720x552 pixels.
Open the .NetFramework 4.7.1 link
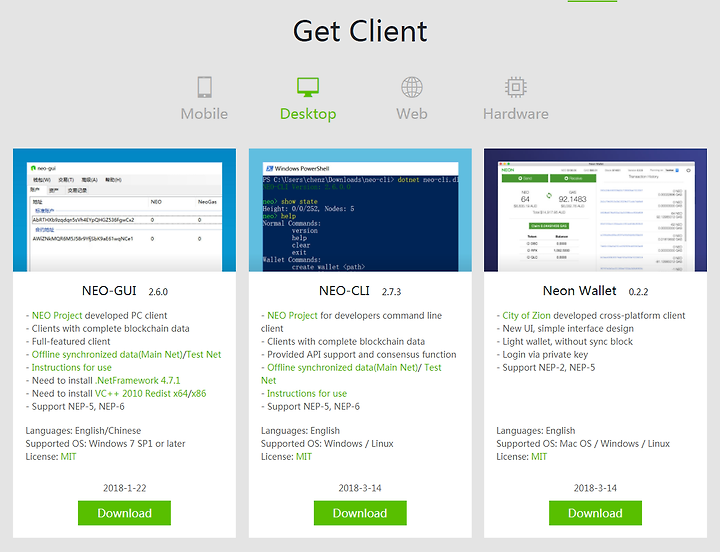tap(138, 381)
